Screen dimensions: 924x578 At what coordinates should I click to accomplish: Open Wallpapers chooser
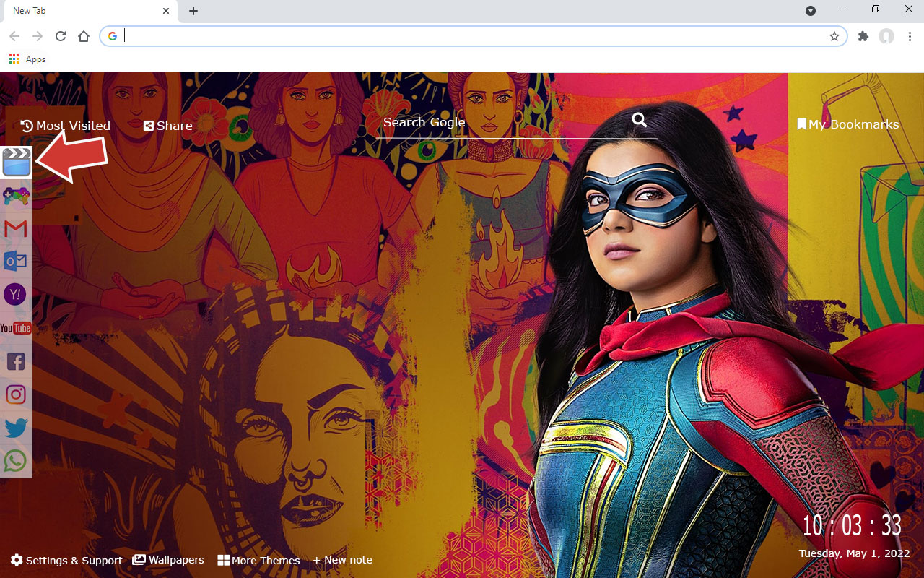pos(168,560)
